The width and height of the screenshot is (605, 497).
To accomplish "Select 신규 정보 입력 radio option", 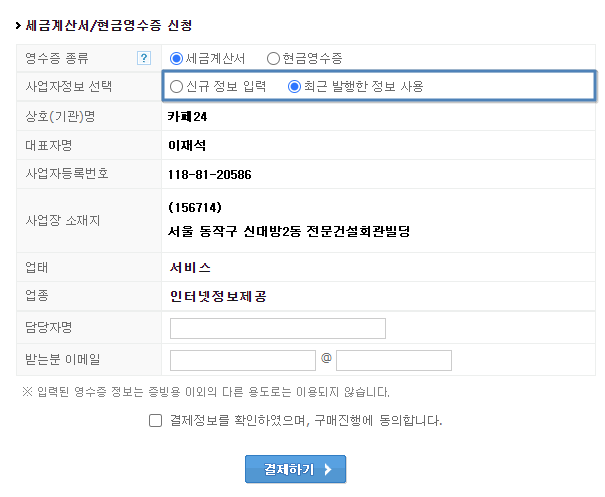I will tap(176, 86).
